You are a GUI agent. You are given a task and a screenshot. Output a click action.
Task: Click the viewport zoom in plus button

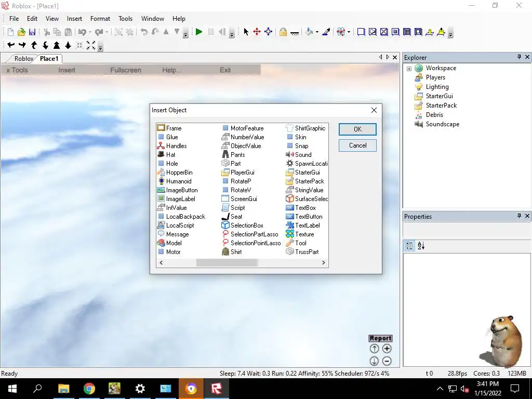387,349
